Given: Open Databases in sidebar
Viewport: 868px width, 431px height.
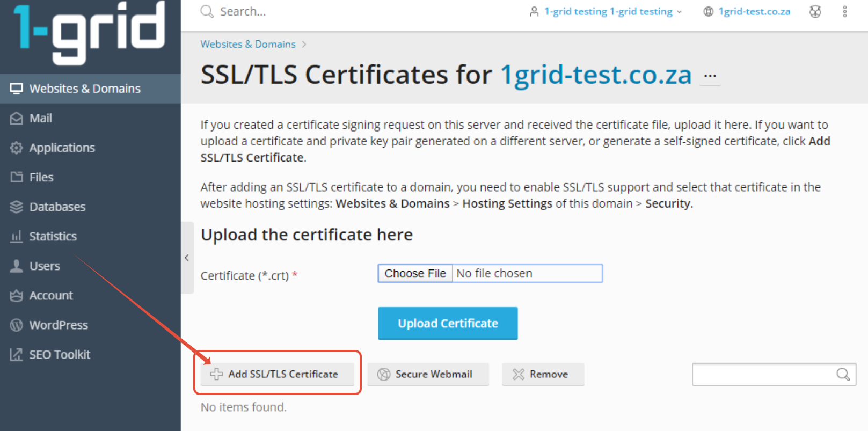Looking at the screenshot, I should click(90, 207).
